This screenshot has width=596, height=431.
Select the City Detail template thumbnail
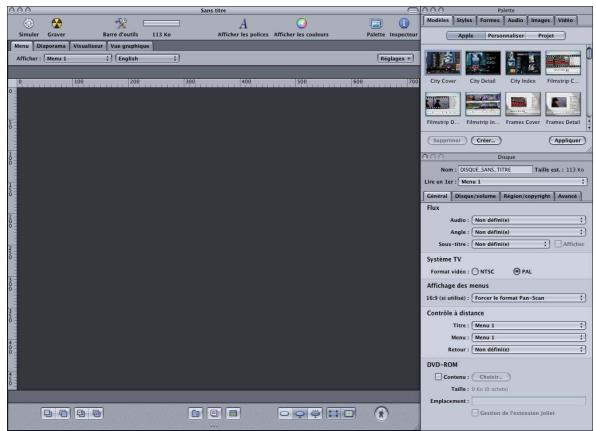pos(483,63)
